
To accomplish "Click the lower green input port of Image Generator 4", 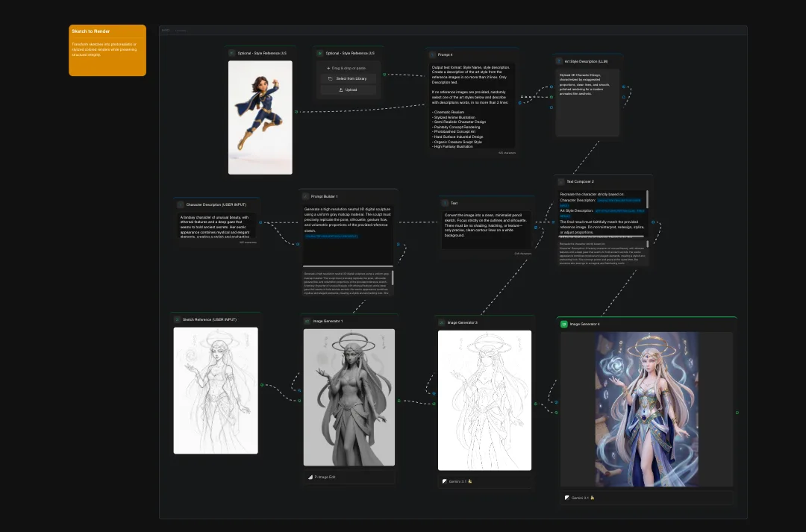I will tap(556, 412).
